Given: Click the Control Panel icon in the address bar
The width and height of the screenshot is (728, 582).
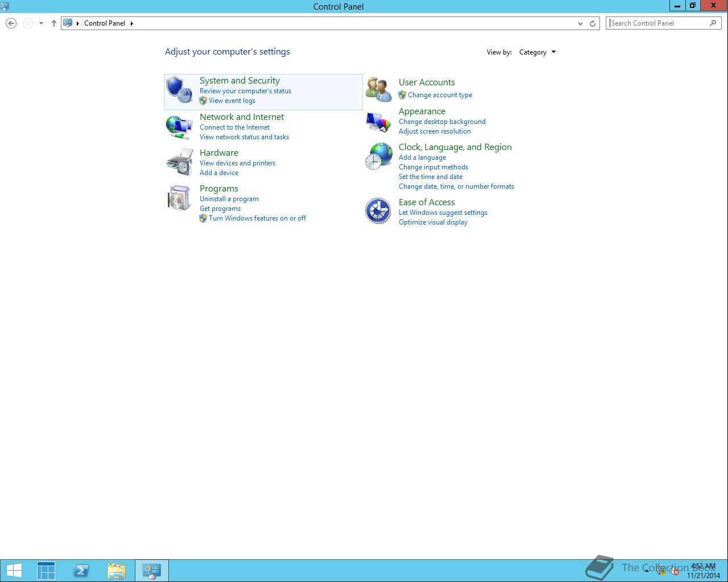Looking at the screenshot, I should [68, 23].
